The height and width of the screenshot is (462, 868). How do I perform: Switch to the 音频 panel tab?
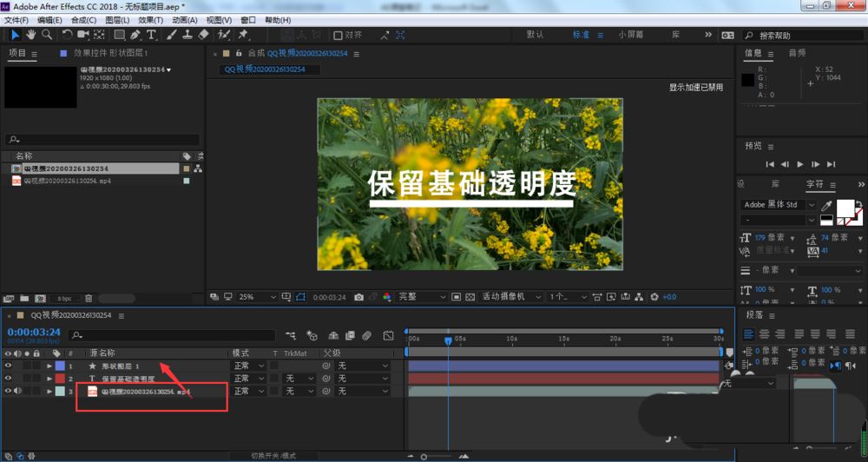(796, 53)
